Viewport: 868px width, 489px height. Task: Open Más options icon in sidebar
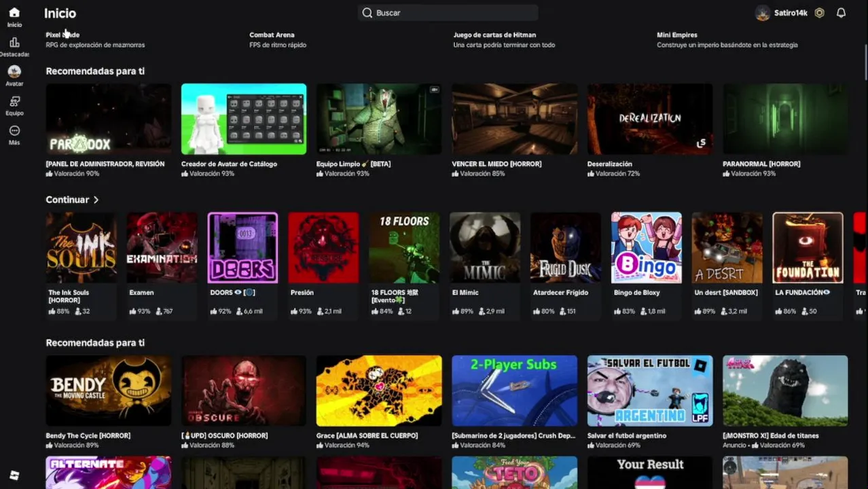click(x=14, y=130)
